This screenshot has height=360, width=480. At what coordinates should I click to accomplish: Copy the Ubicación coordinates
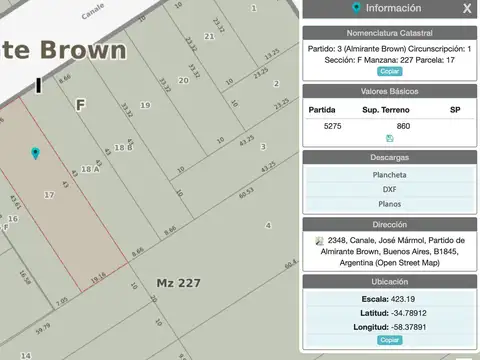tap(390, 340)
